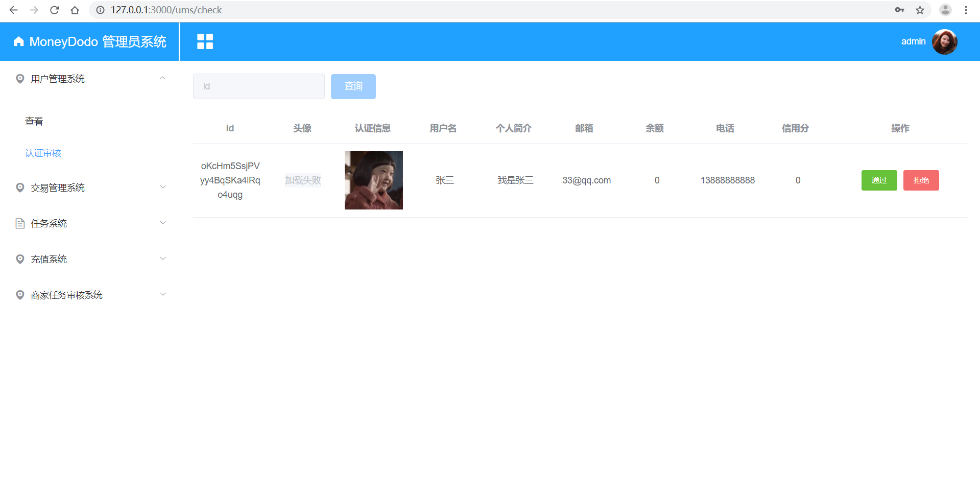Click the phone cell 13888888888
The height and width of the screenshot is (491, 980).
[728, 180]
